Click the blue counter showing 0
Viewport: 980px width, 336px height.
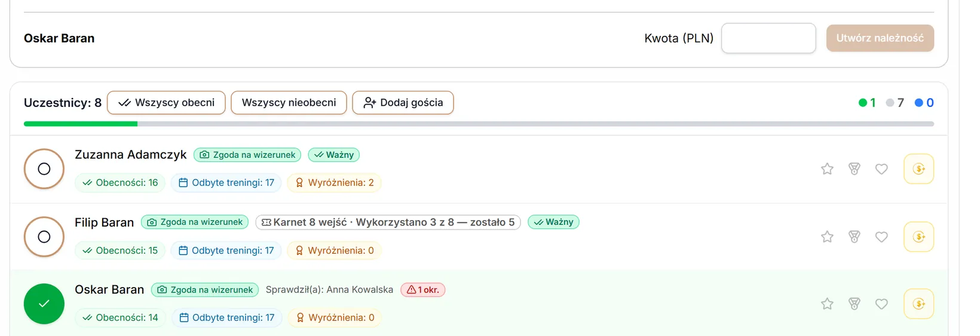[924, 103]
